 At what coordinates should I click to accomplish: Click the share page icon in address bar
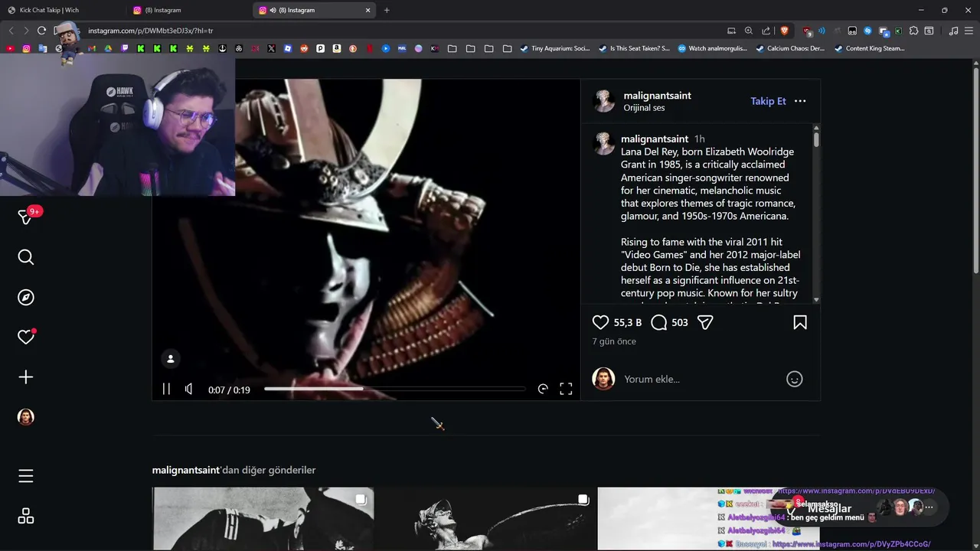766,31
